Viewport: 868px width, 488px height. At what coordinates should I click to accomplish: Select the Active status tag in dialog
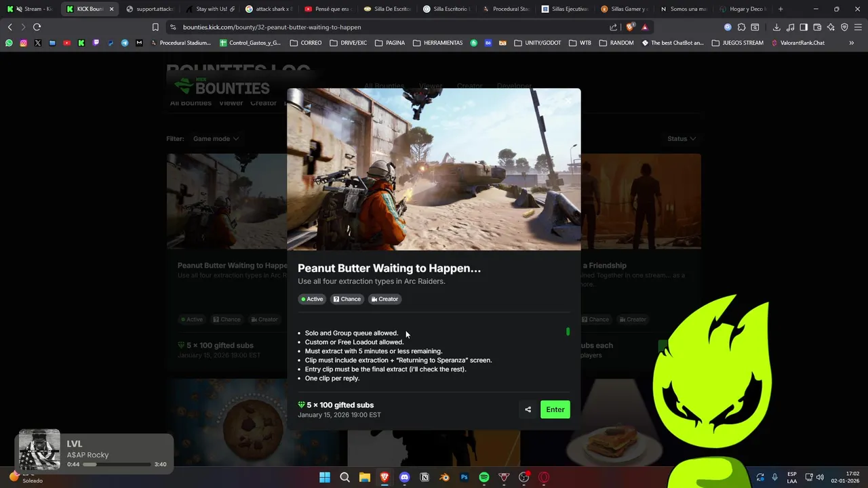313,299
